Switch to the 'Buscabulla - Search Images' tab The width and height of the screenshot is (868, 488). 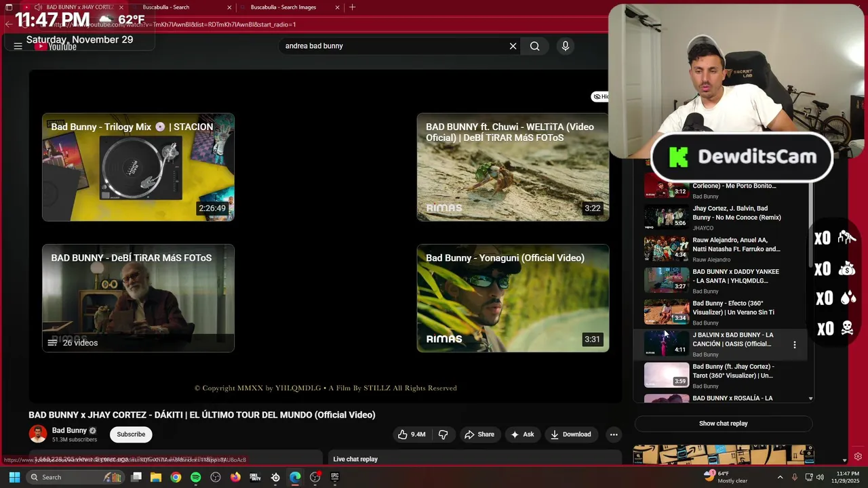pyautogui.click(x=283, y=7)
